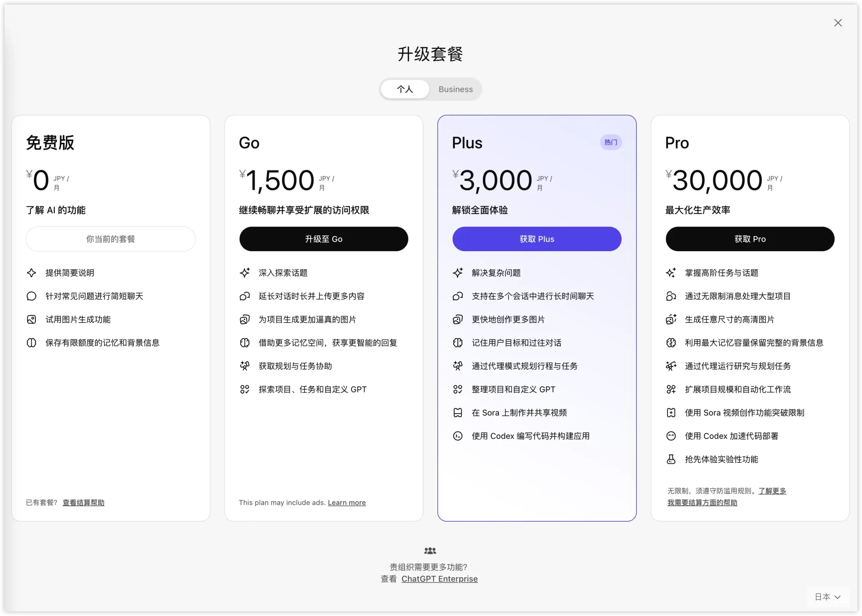The width and height of the screenshot is (862, 616).
Task: Click flask icon for experimental features in Pro
Action: [671, 459]
